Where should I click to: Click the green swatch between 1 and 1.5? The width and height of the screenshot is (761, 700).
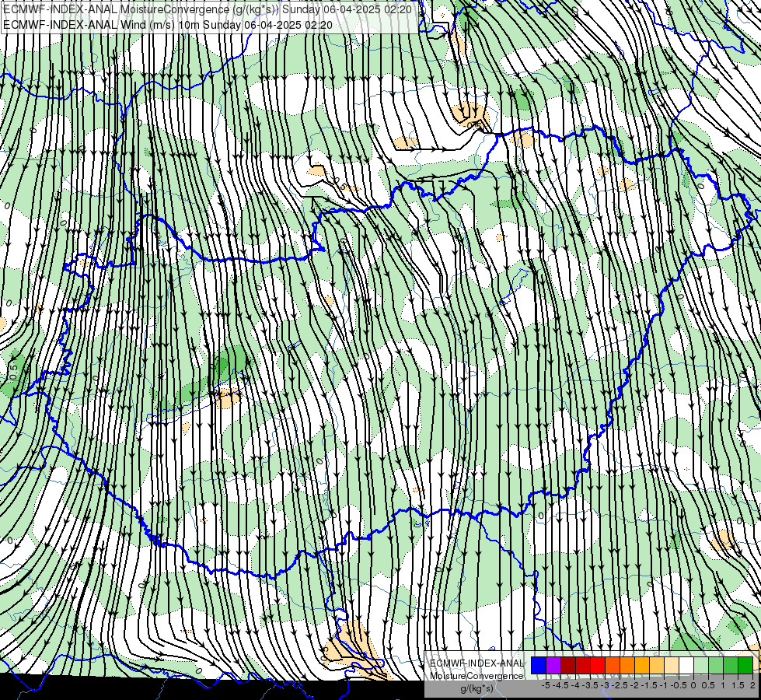[x=731, y=666]
